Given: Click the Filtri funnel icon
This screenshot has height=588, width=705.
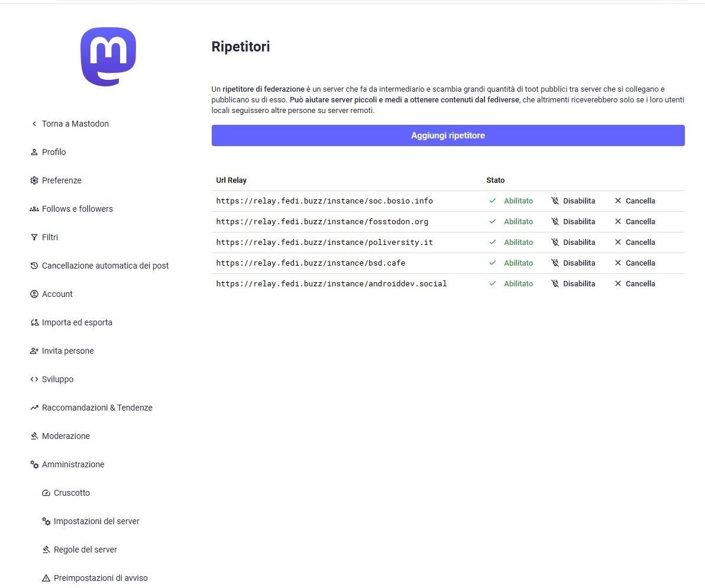Looking at the screenshot, I should coord(34,237).
